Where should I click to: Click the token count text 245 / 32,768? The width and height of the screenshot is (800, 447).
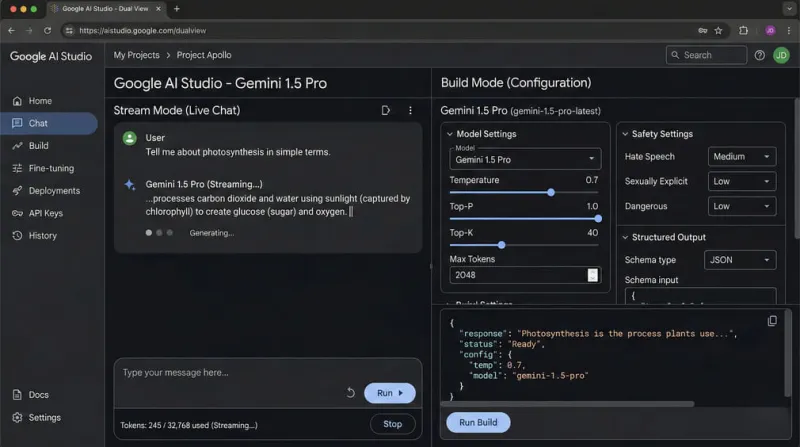point(189,425)
